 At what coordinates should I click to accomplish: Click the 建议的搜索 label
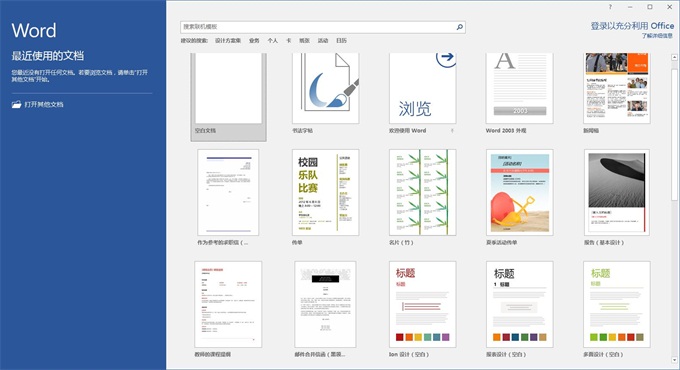[194, 41]
